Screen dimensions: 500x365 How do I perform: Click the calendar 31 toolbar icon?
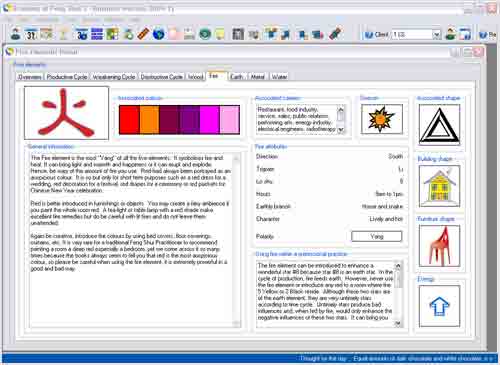31,34
